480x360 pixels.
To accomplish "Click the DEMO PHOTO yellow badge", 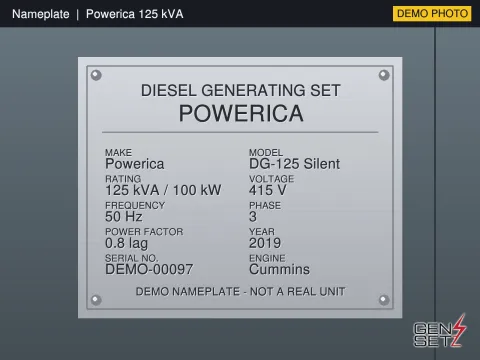I will click(432, 14).
